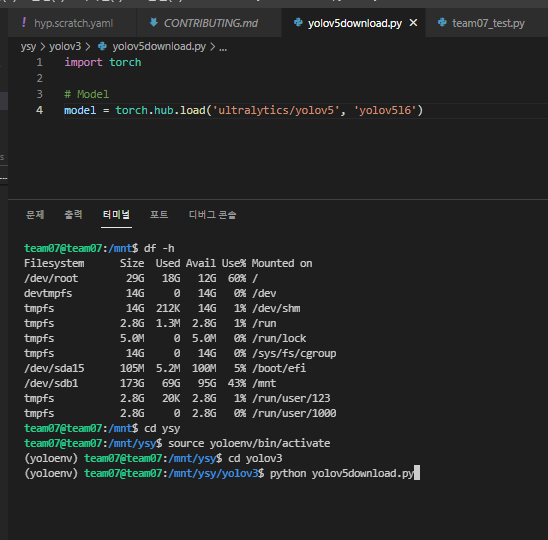Click line number 3 in the editor gutter

click(x=39, y=94)
